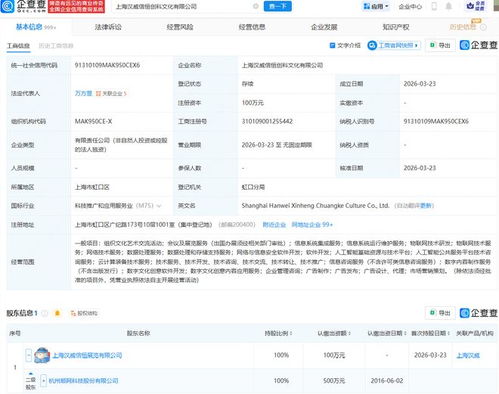Viewport: 499px width, 394px height.
Task: Select 500万元 in second-level shareholder row
Action: pos(334,381)
